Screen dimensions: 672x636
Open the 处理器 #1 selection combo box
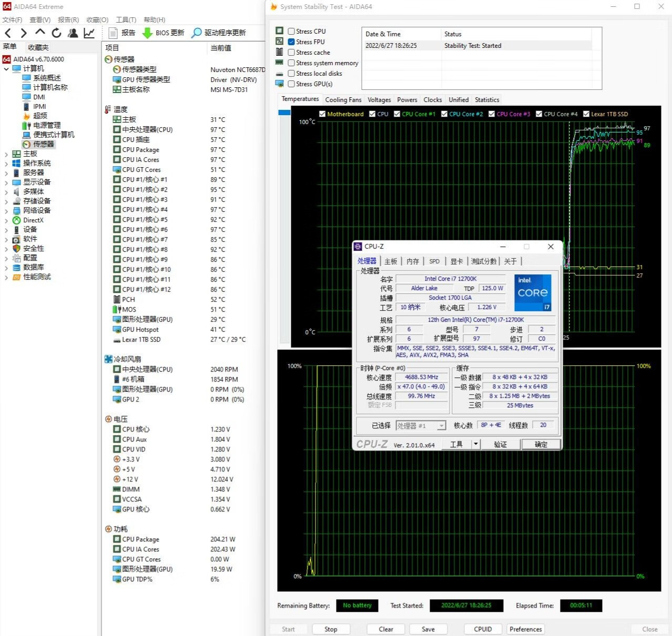(421, 425)
